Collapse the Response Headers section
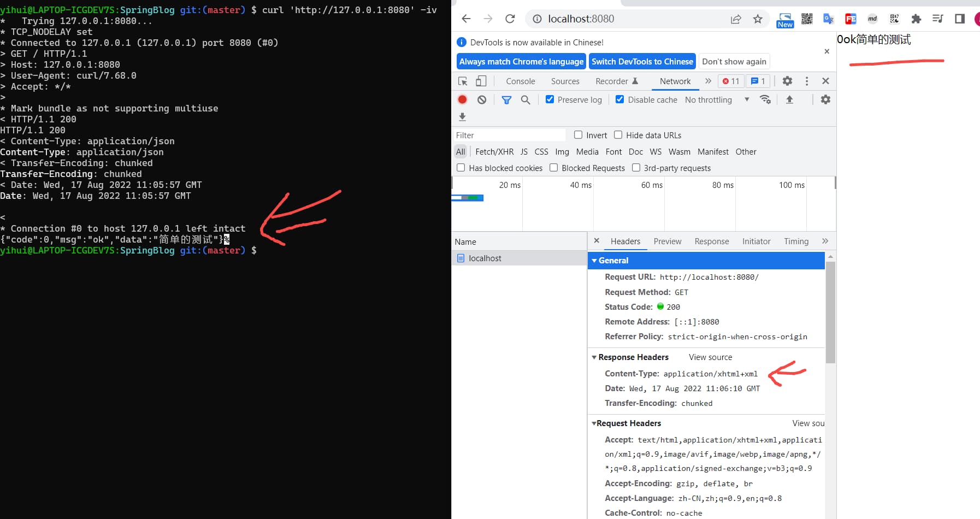The image size is (980, 519). pyautogui.click(x=594, y=357)
